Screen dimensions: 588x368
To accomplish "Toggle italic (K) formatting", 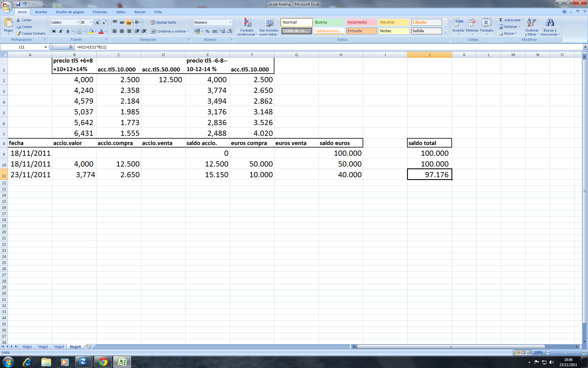I will point(61,31).
